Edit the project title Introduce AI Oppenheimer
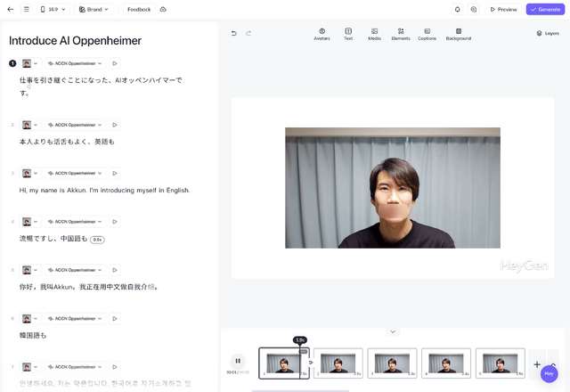Viewport: 570px width, 392px height. 75,41
